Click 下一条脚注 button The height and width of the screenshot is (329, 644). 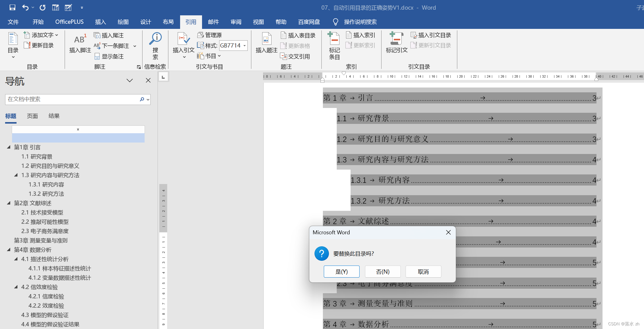[x=112, y=46]
